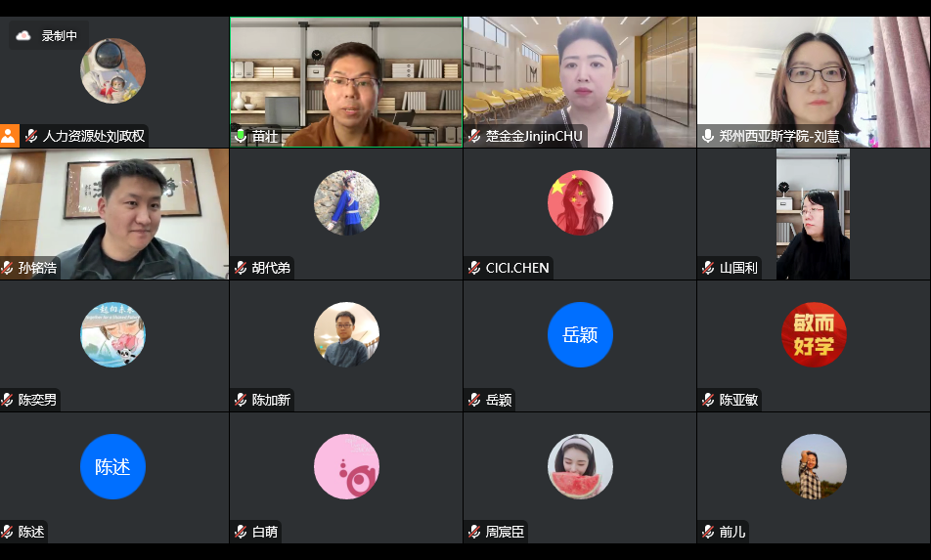Click the pink avatar of 白萌
The width and height of the screenshot is (931, 560).
pyautogui.click(x=347, y=466)
